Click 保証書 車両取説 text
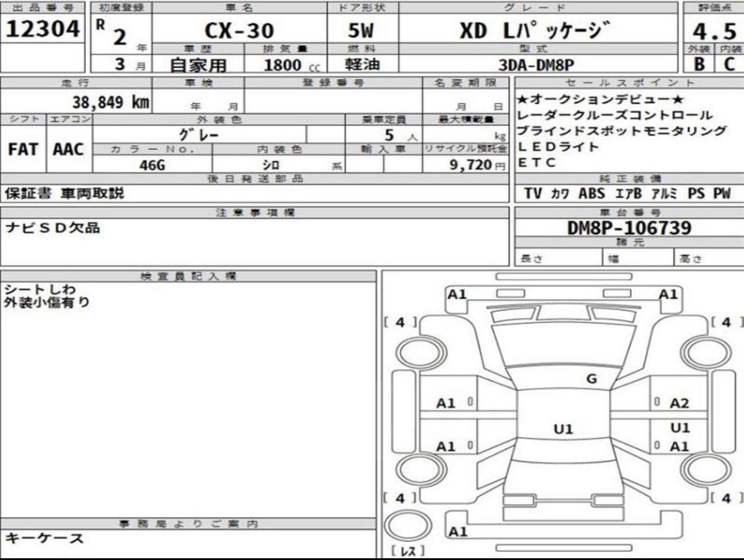The width and height of the screenshot is (744, 560). [x=64, y=193]
